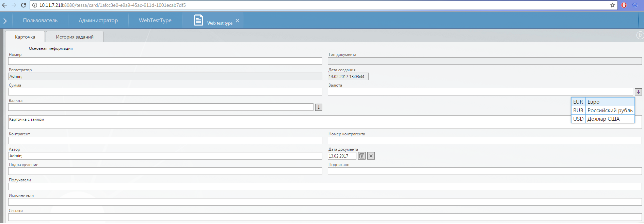Expand the left sidebar chevron

[5, 21]
